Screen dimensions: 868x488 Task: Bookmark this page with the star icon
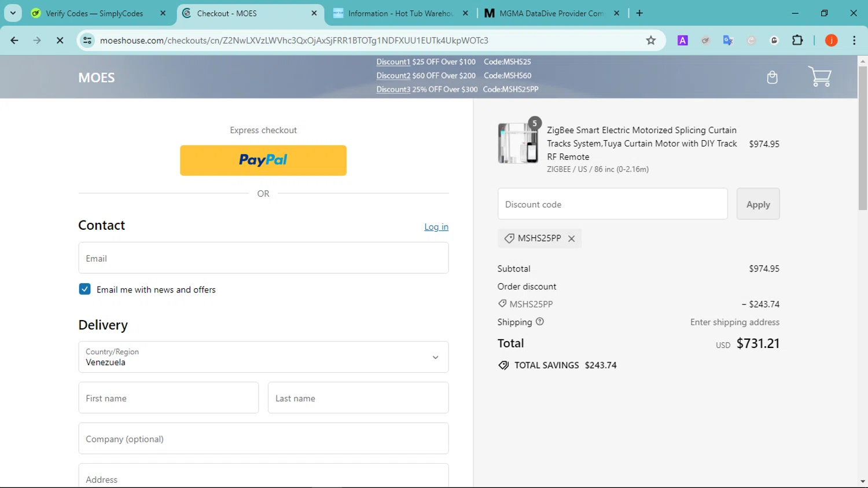[x=651, y=41]
